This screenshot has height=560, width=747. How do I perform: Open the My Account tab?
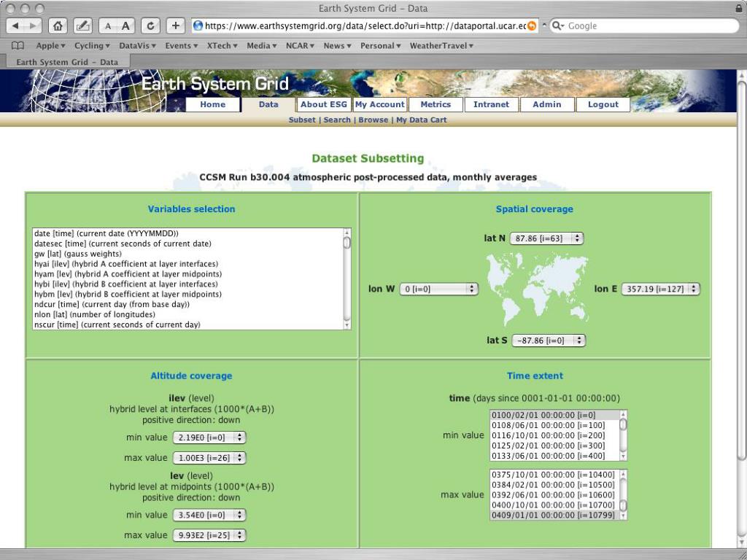379,104
